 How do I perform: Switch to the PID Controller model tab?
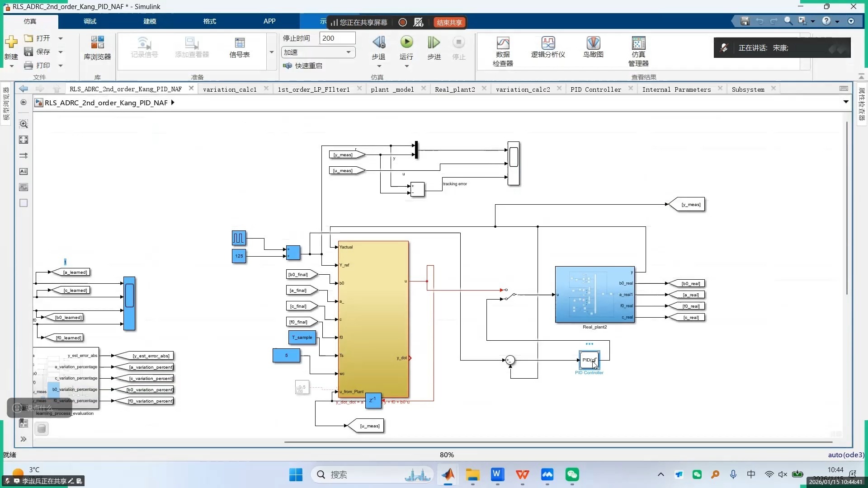pyautogui.click(x=595, y=89)
